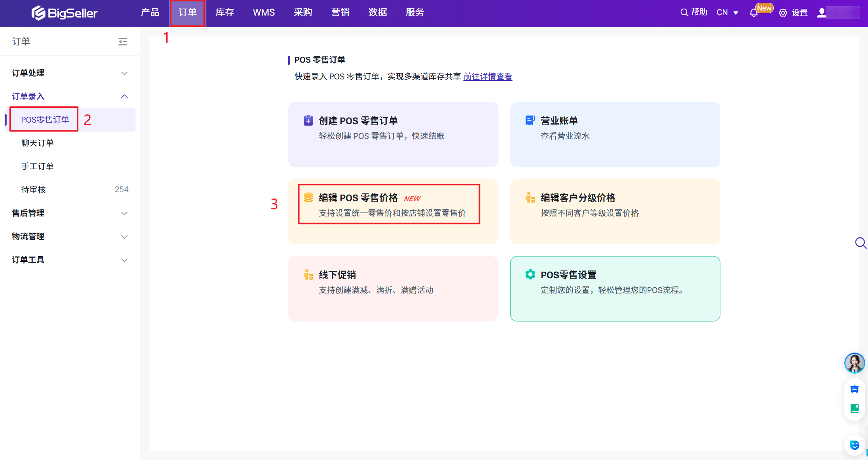Click the 帮助 search button

pos(694,12)
